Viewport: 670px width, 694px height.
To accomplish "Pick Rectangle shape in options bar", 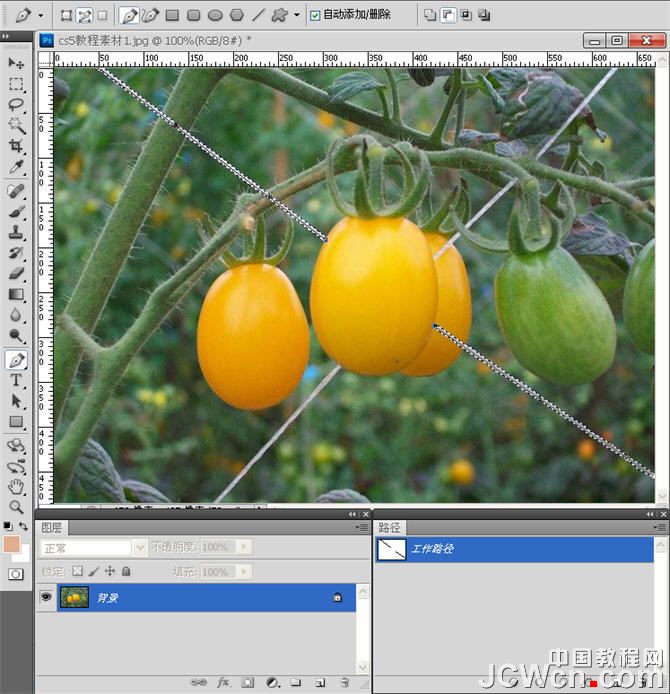I will [172, 15].
